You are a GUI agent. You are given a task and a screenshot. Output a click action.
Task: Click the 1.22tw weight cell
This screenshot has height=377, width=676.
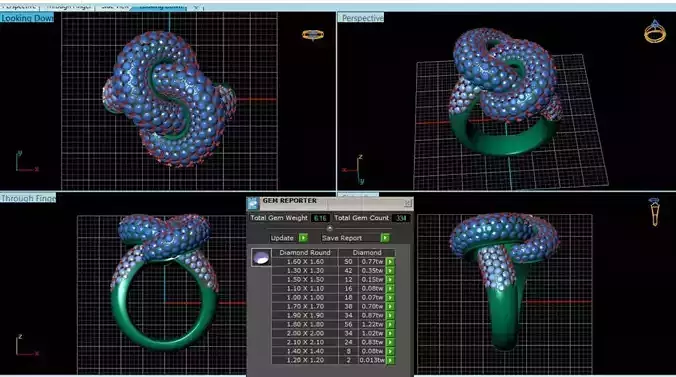click(x=372, y=324)
